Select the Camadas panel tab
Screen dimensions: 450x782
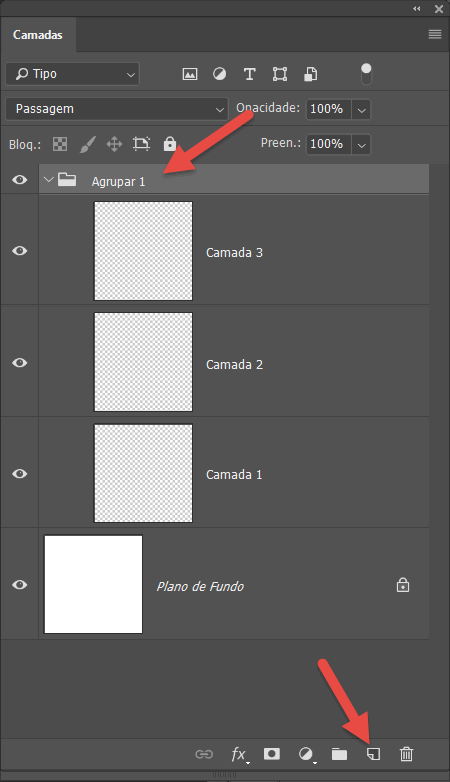(38, 35)
